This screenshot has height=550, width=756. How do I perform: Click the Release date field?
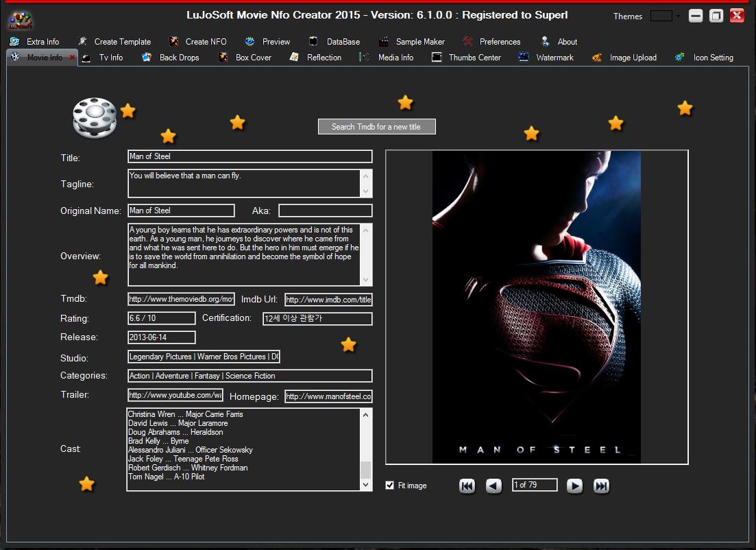(x=162, y=337)
